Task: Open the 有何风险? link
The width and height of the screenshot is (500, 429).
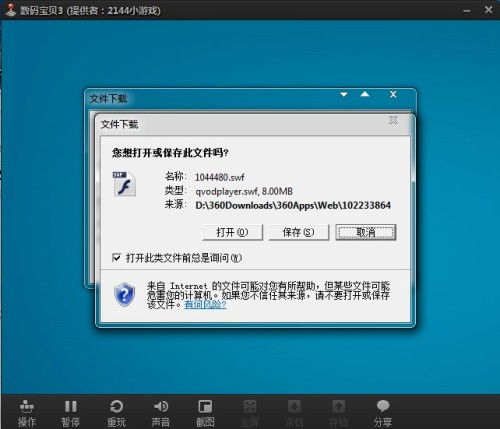Action: tap(205, 304)
